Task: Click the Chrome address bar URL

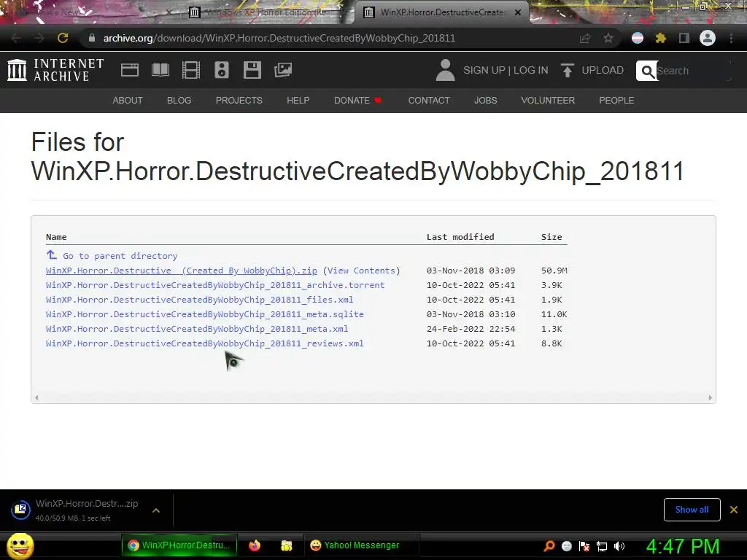Action: 279,38
